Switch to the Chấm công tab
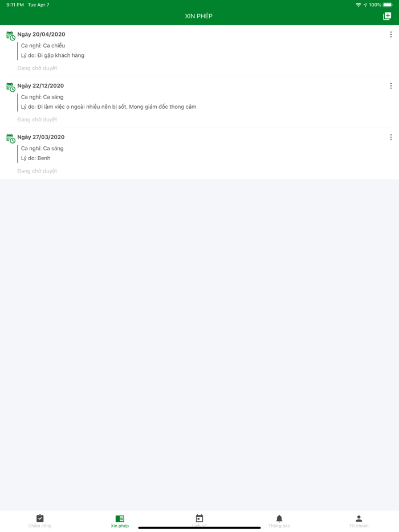This screenshot has width=399, height=532. click(x=40, y=521)
